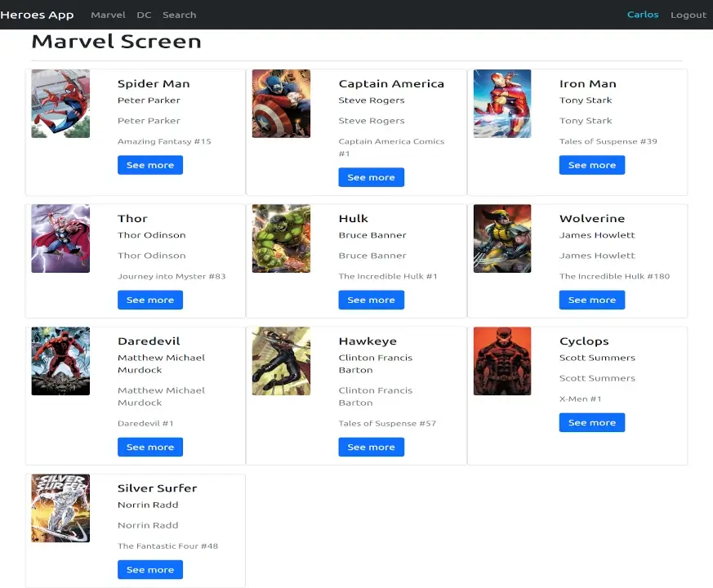
Task: See more about Cyclops
Action: (592, 422)
